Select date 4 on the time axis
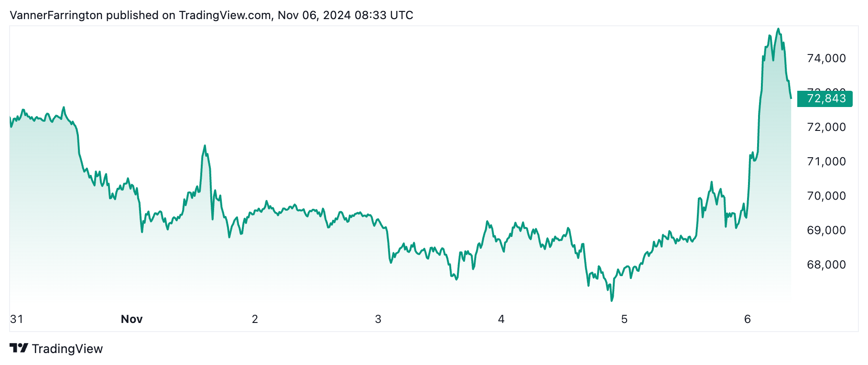 [501, 319]
